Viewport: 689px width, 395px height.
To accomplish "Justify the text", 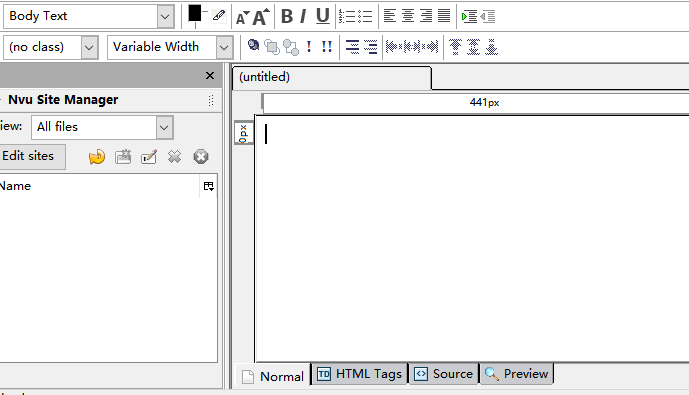I will pos(444,16).
